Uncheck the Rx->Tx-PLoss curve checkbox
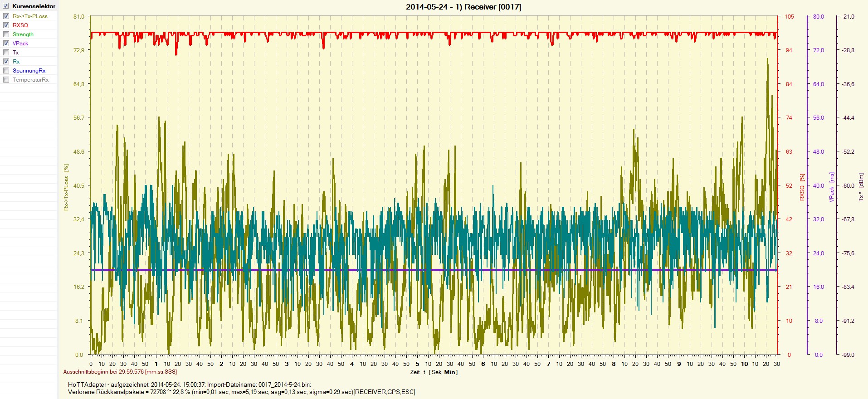The width and height of the screenshot is (868, 399). 6,16
